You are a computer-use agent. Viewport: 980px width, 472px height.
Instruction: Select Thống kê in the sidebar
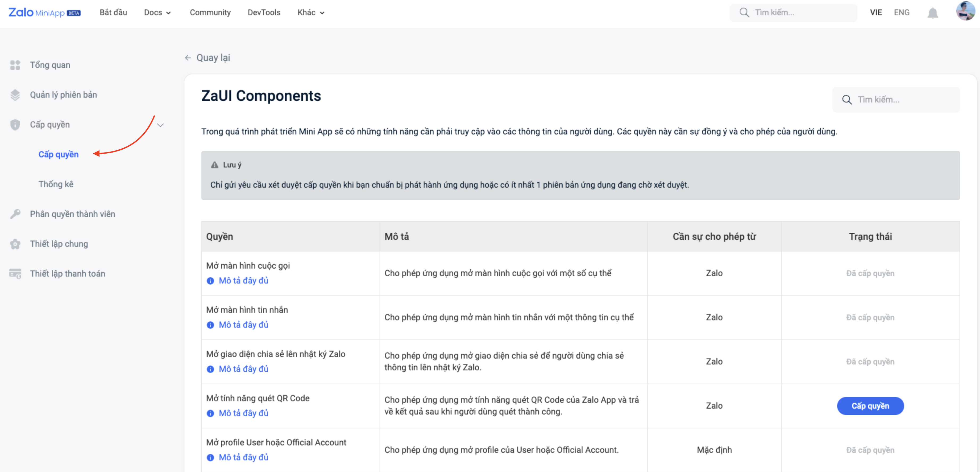point(56,184)
